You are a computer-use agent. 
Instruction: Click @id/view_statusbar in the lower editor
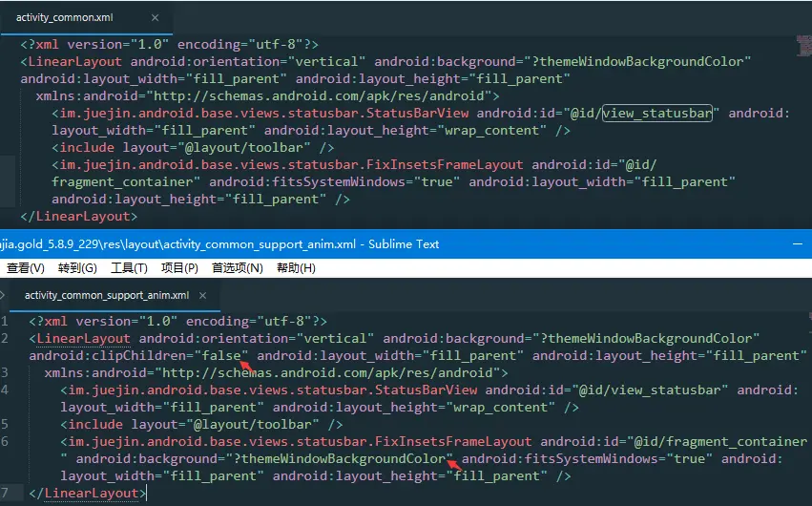(650, 390)
